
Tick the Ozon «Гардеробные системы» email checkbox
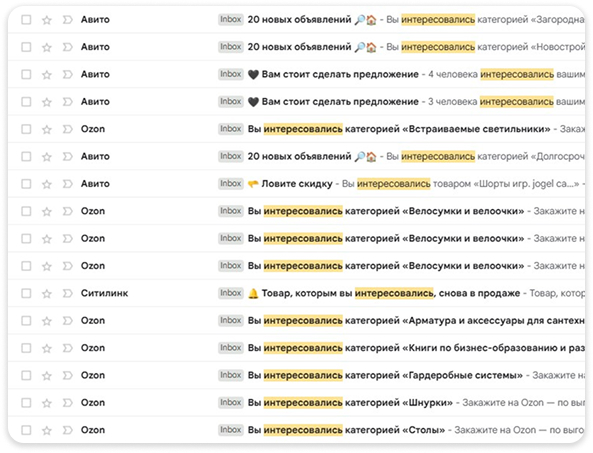pos(26,375)
